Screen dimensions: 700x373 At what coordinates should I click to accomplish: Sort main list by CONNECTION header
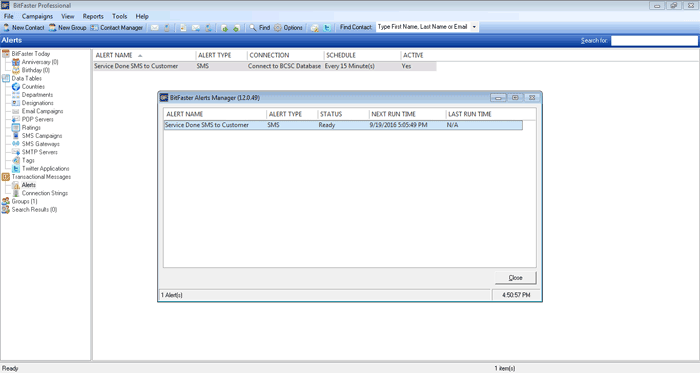point(285,55)
